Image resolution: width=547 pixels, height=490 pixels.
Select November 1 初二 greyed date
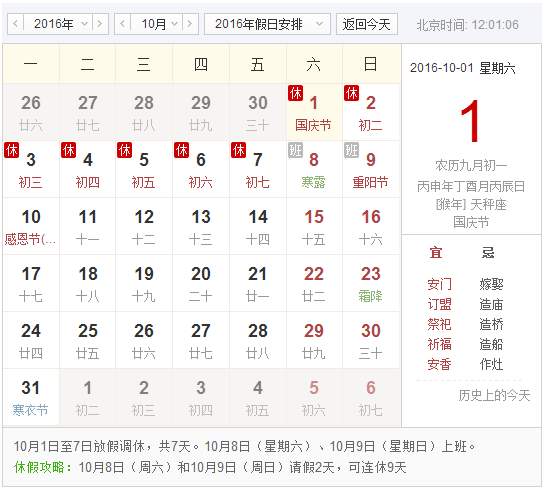[x=88, y=397]
